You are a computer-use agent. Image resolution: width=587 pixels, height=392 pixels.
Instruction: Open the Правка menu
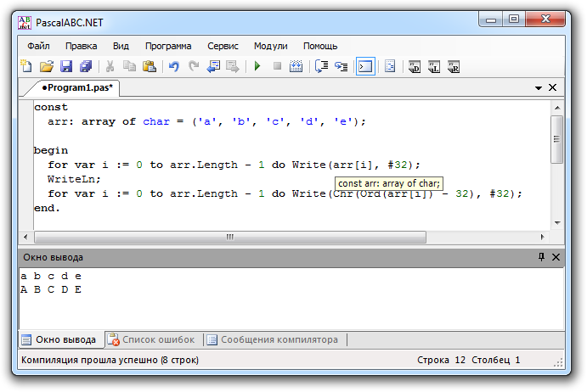coord(82,46)
